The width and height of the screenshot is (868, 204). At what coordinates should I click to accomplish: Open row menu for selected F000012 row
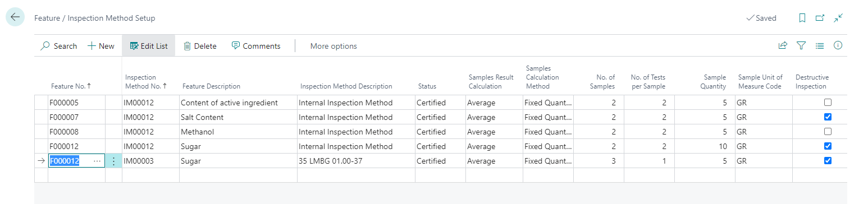pyautogui.click(x=113, y=161)
